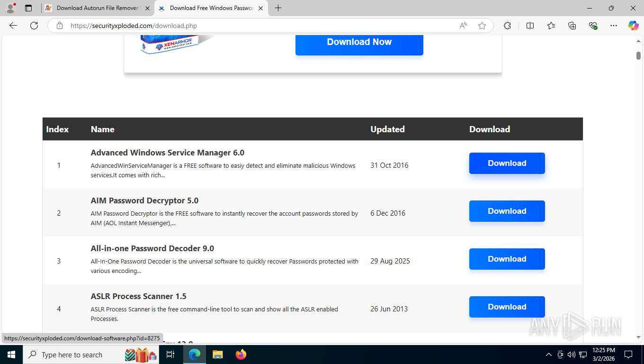Reload the page with the refresh icon
The image size is (644, 364).
coord(34,26)
